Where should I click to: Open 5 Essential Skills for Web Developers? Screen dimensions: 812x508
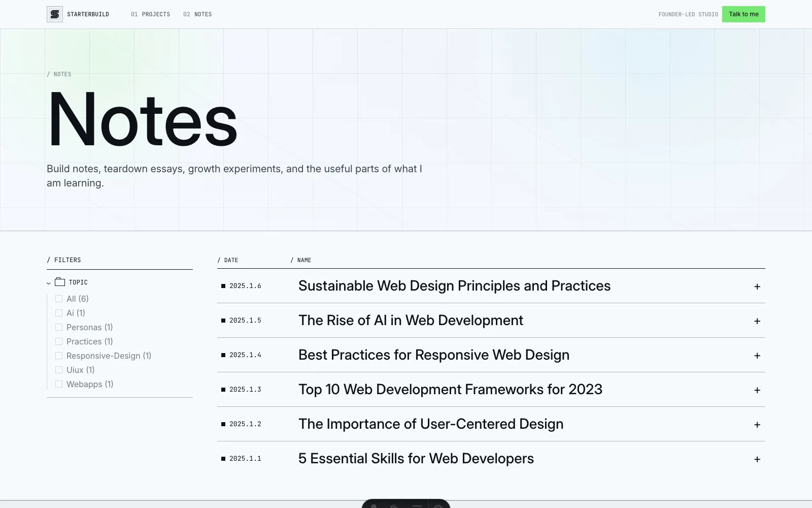tap(416, 458)
